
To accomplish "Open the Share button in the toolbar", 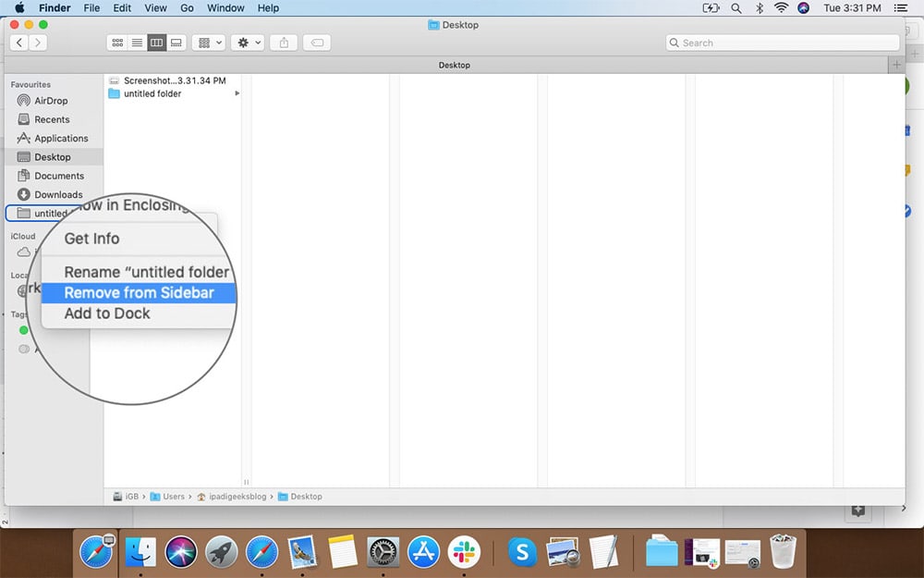I will [284, 43].
